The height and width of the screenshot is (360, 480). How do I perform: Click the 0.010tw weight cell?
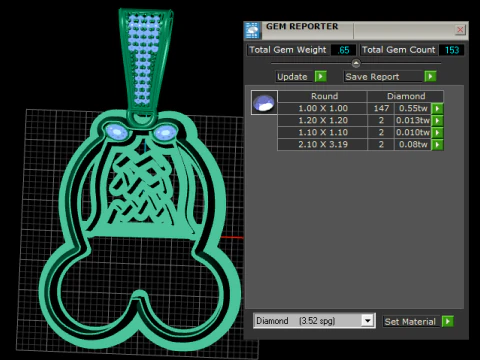pyautogui.click(x=413, y=132)
